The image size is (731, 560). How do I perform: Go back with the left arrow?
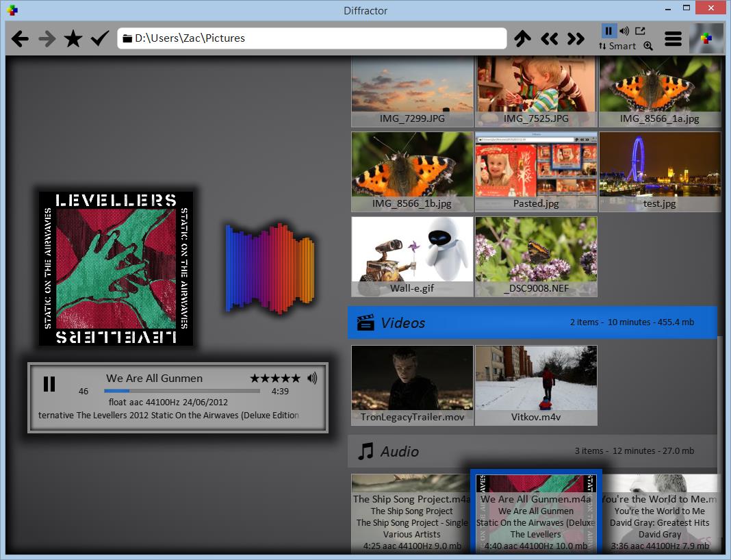[20, 38]
